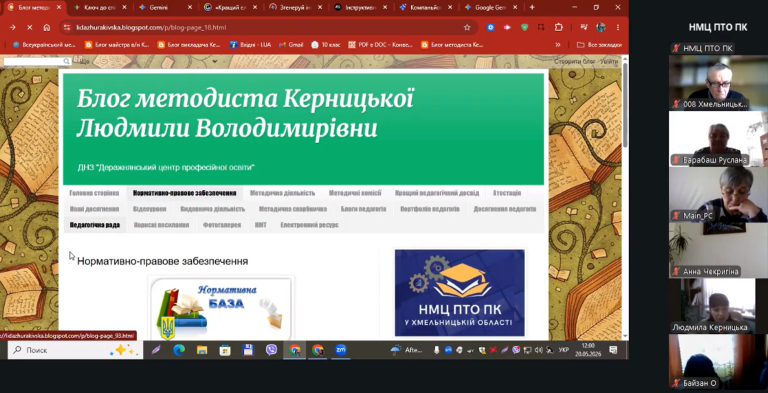Open the Блог майстра в/н bookmark
Screen dimensions: 768x393
[x=117, y=45]
